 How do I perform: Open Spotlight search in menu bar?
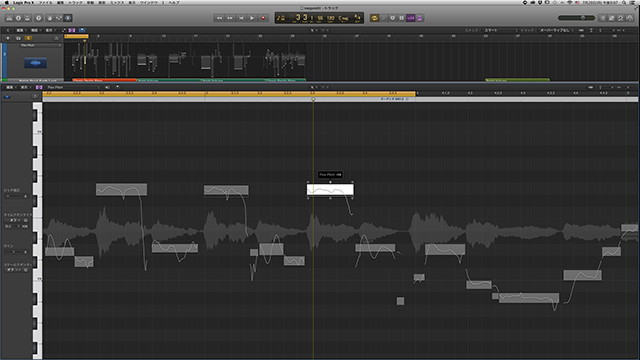pyautogui.click(x=623, y=2)
